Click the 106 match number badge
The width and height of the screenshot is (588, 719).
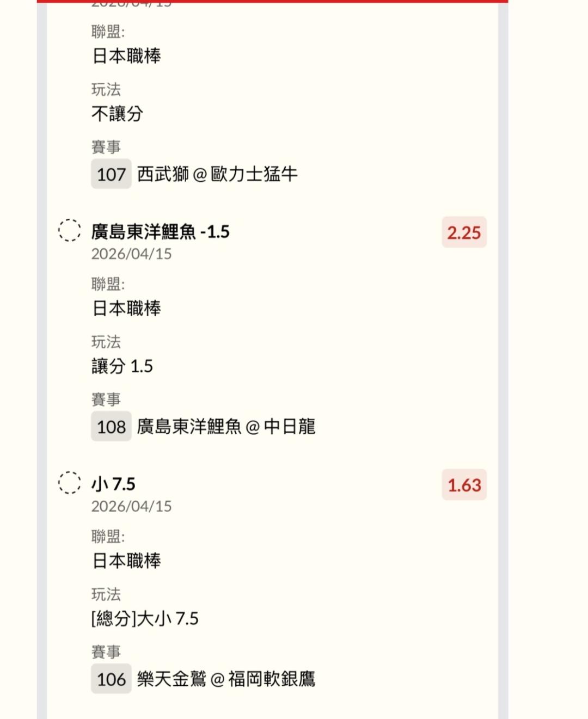coord(111,679)
